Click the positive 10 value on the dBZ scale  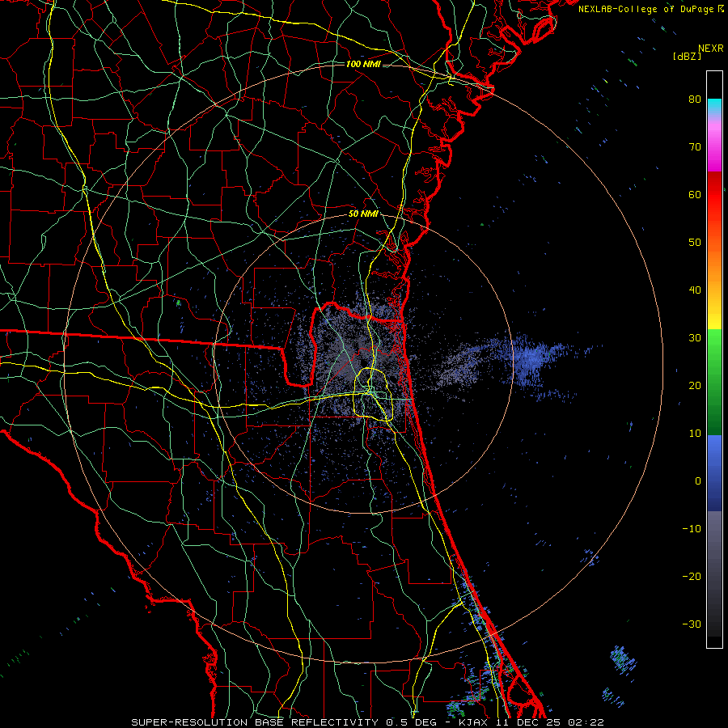click(695, 434)
